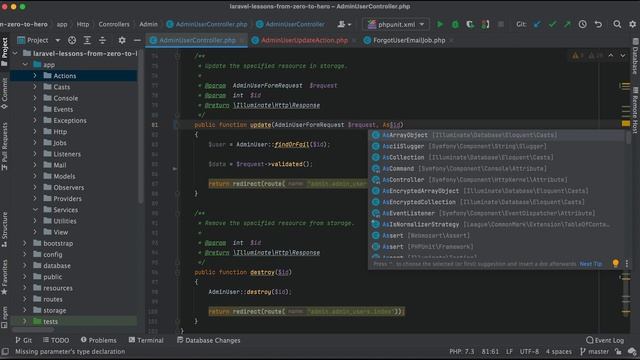Viewport: 640px width, 360px height.
Task: Show Git history clock icon
Action: 582,24
